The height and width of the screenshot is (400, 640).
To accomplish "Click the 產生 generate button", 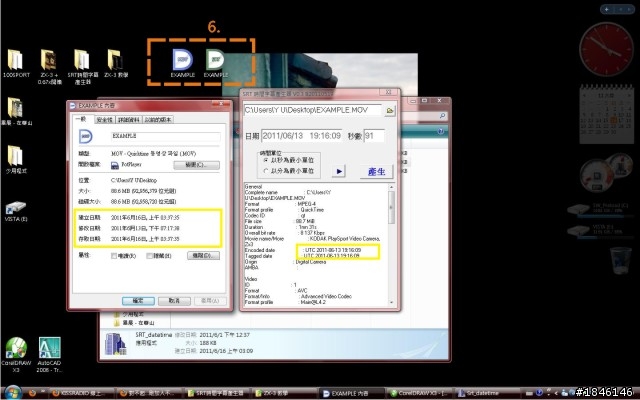I will pos(376,171).
